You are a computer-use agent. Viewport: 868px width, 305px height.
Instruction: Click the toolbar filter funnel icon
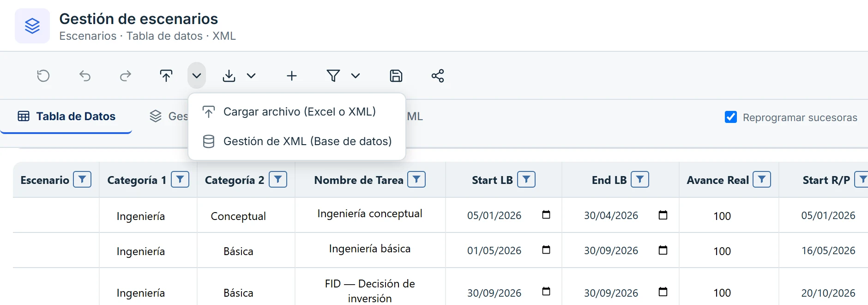[333, 76]
